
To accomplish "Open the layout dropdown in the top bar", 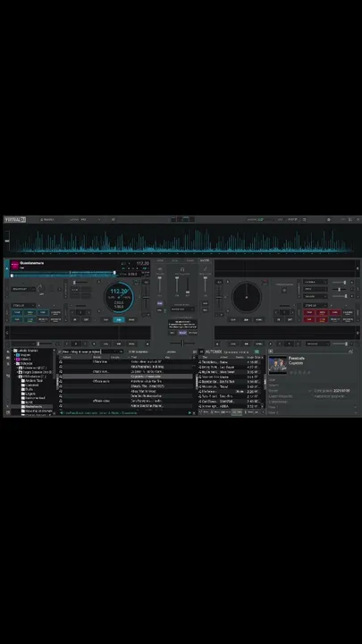I will point(90,220).
